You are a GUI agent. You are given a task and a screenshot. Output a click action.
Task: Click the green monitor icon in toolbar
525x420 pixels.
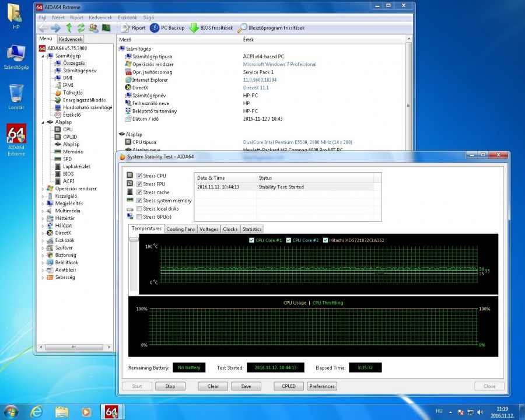click(106, 27)
